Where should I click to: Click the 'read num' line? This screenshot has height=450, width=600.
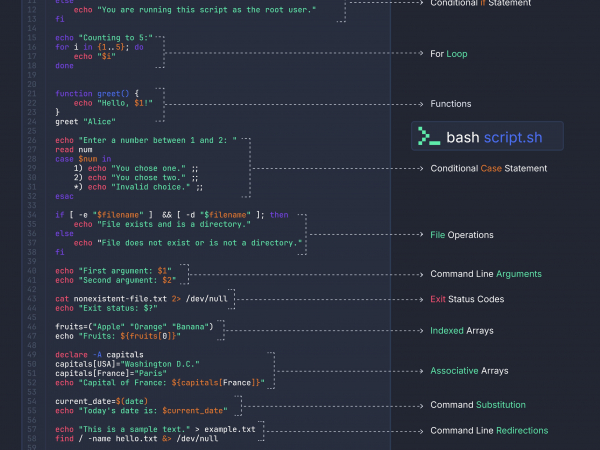[74, 150]
